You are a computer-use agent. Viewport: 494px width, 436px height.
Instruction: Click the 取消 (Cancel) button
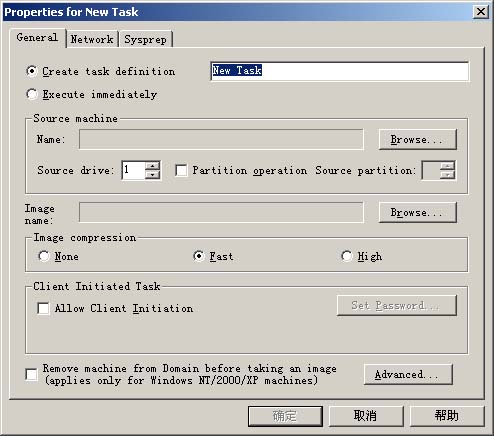(x=366, y=416)
